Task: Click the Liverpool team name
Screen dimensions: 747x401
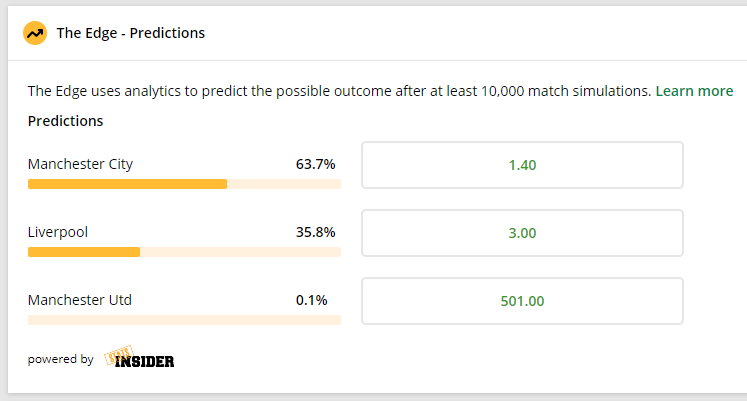Action: tap(58, 232)
